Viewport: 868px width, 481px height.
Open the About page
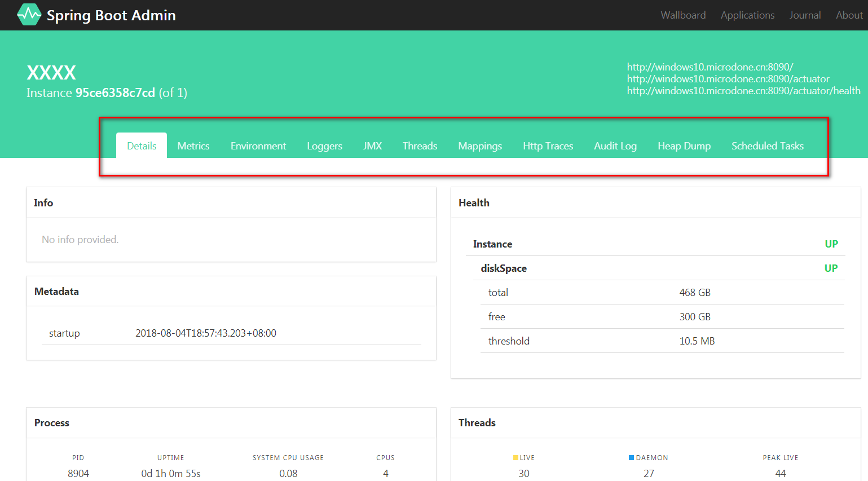(x=849, y=15)
